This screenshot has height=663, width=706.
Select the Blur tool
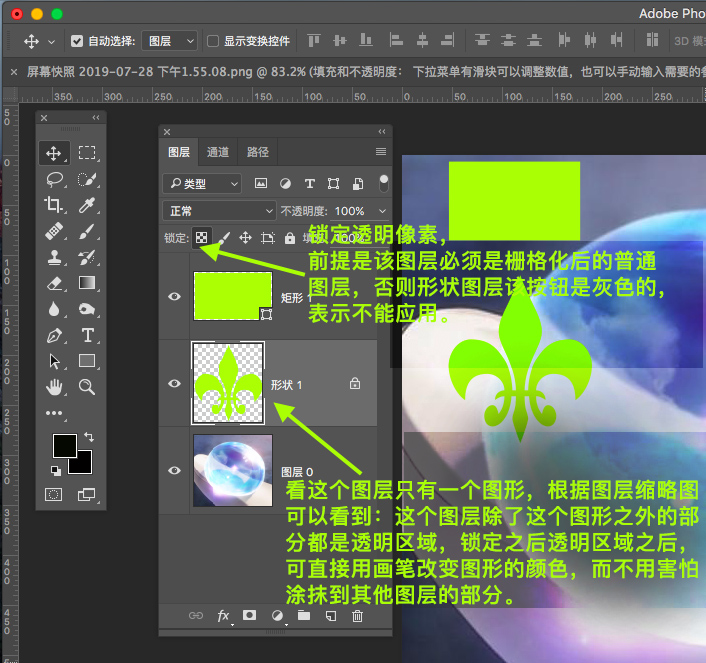tap(54, 309)
